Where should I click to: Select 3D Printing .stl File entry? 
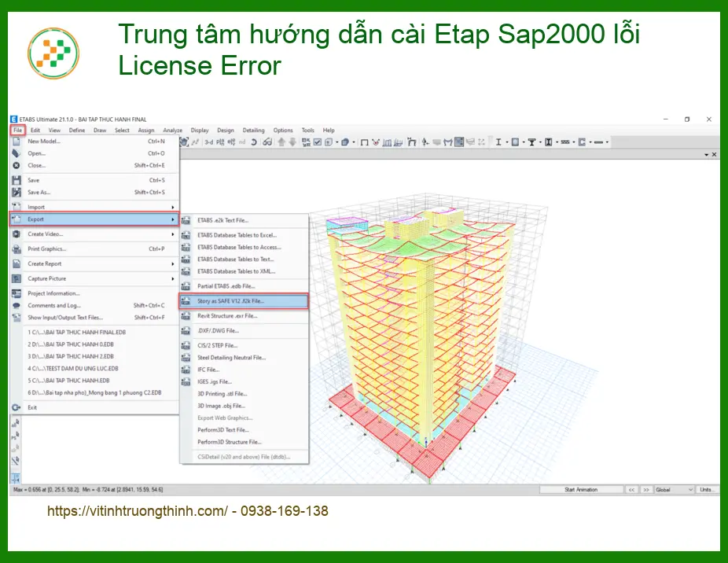pyautogui.click(x=244, y=394)
